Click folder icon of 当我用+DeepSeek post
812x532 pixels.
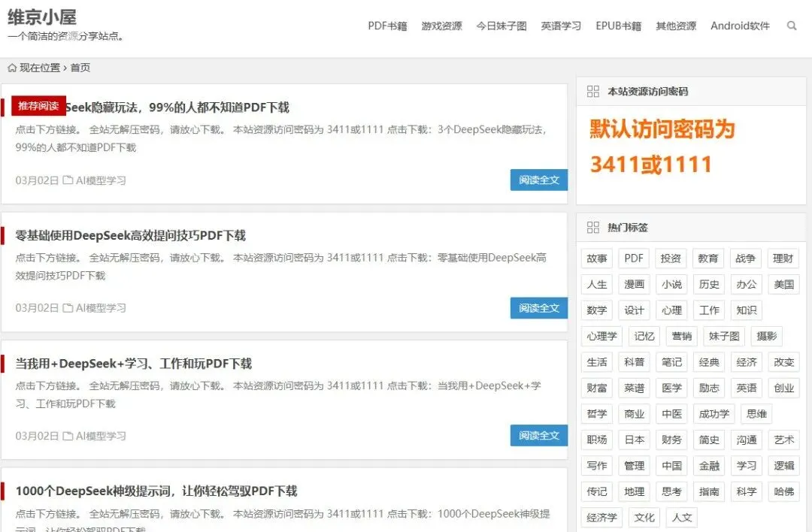[x=68, y=437]
